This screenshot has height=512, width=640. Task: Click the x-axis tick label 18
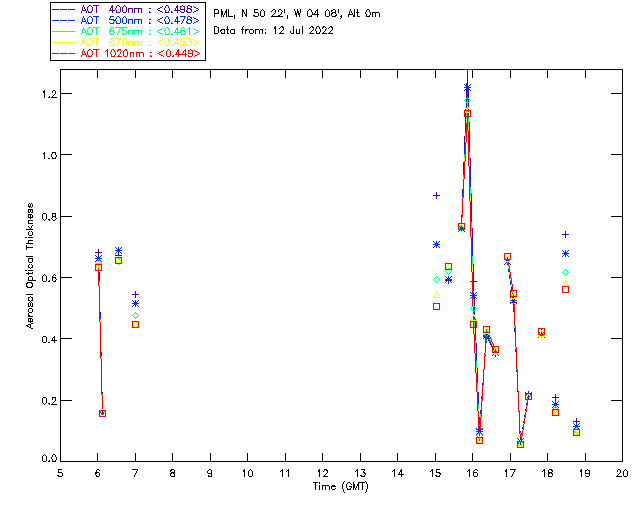pos(547,473)
